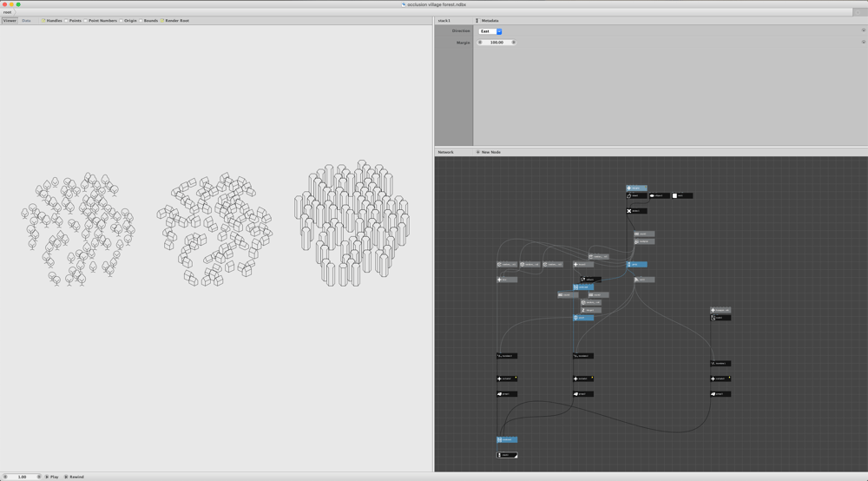Image resolution: width=868 pixels, height=481 pixels.
Task: Enable the Origin checkbox
Action: [x=122, y=21]
